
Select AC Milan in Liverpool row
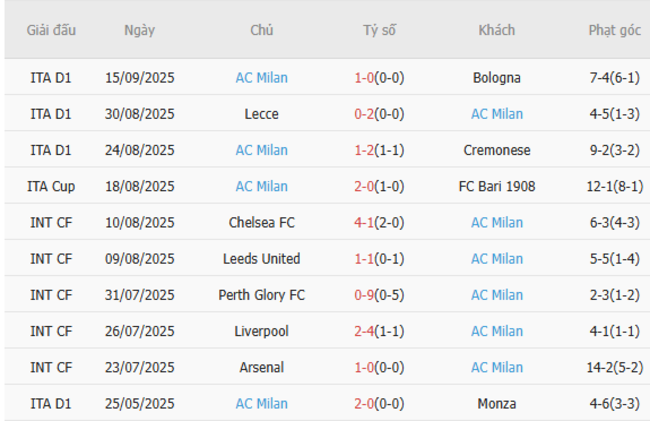click(497, 331)
